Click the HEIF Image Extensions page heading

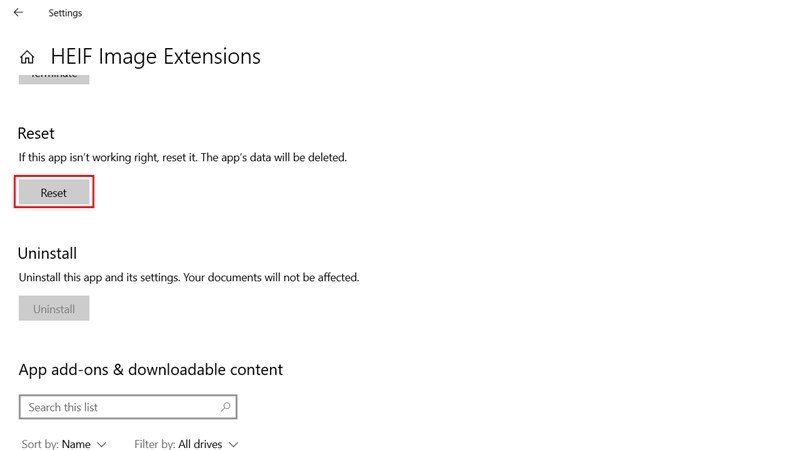[x=155, y=56]
